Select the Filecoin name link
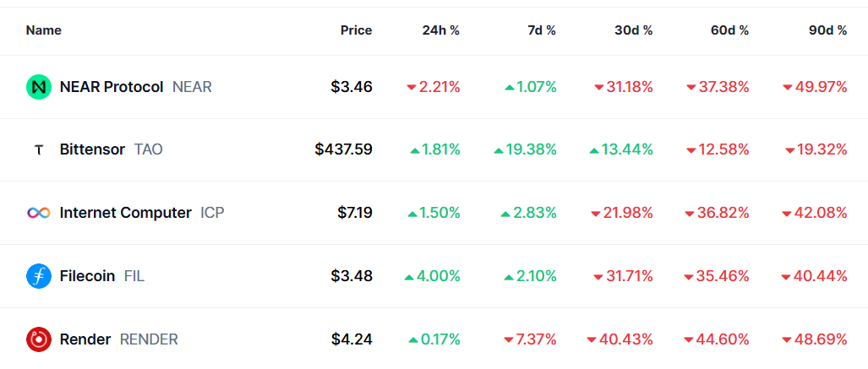The image size is (868, 369). (x=87, y=276)
